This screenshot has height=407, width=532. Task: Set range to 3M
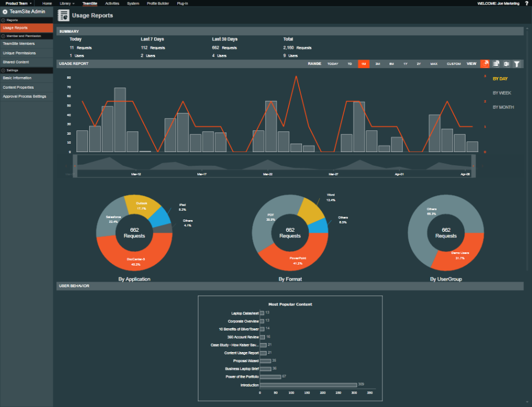pos(377,64)
